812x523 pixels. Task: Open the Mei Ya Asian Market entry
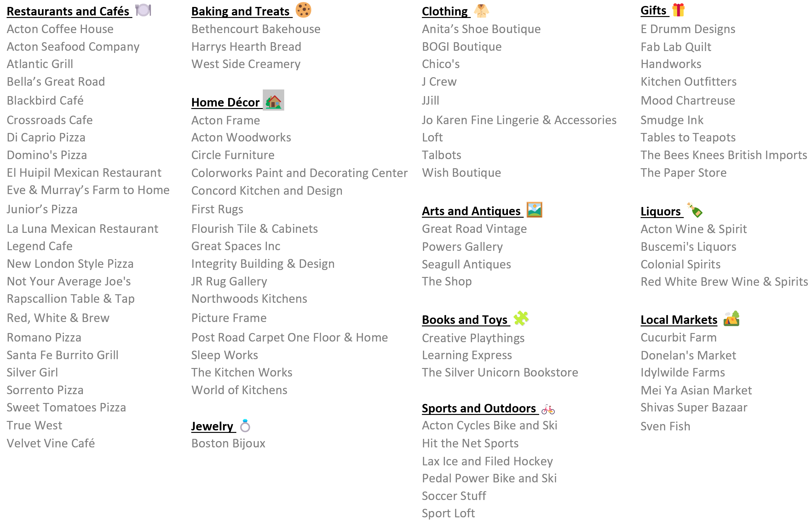(696, 390)
